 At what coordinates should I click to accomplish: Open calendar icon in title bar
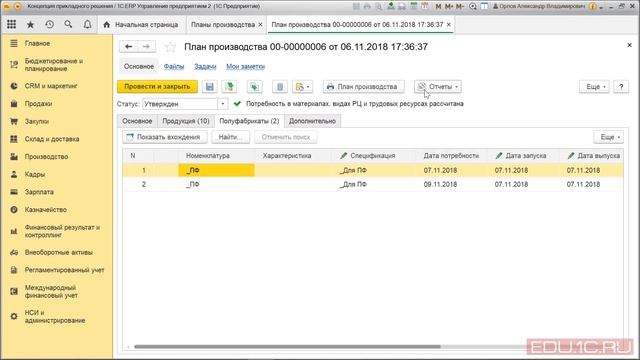[x=424, y=7]
